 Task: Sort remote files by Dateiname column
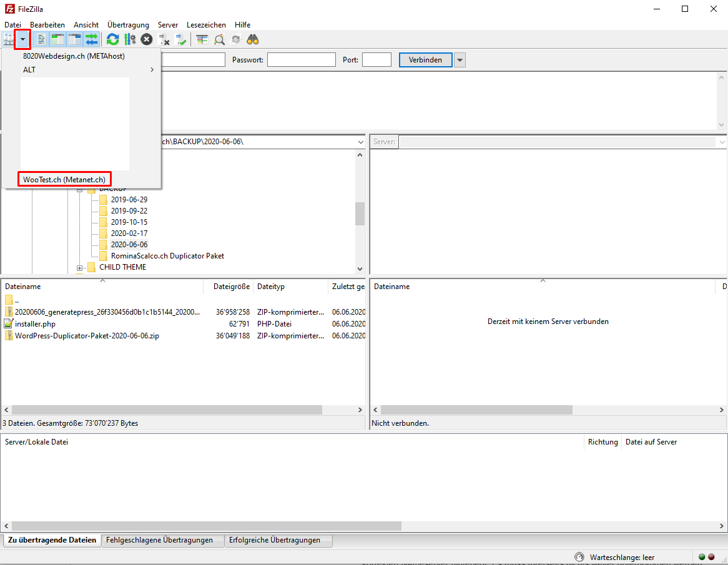pos(543,287)
